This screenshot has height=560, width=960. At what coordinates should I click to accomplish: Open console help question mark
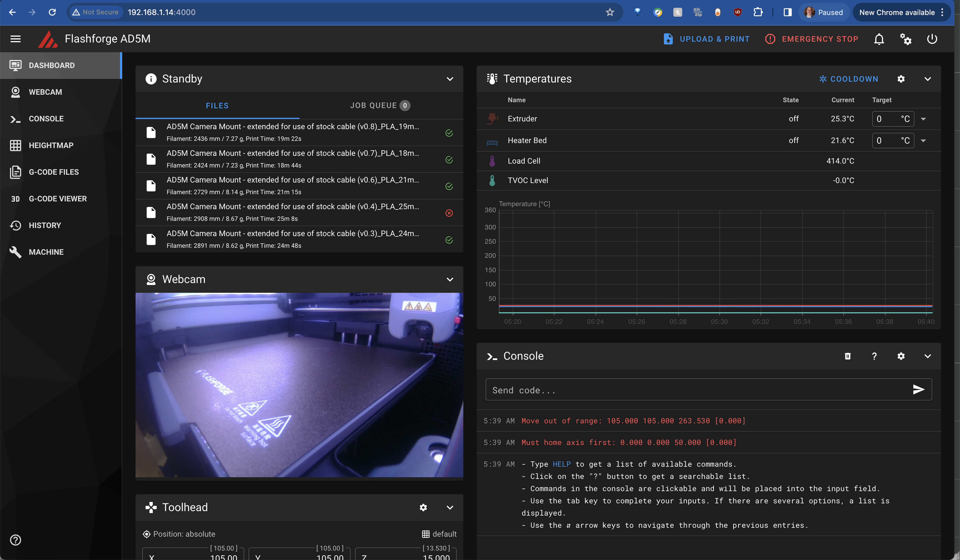[x=874, y=356]
